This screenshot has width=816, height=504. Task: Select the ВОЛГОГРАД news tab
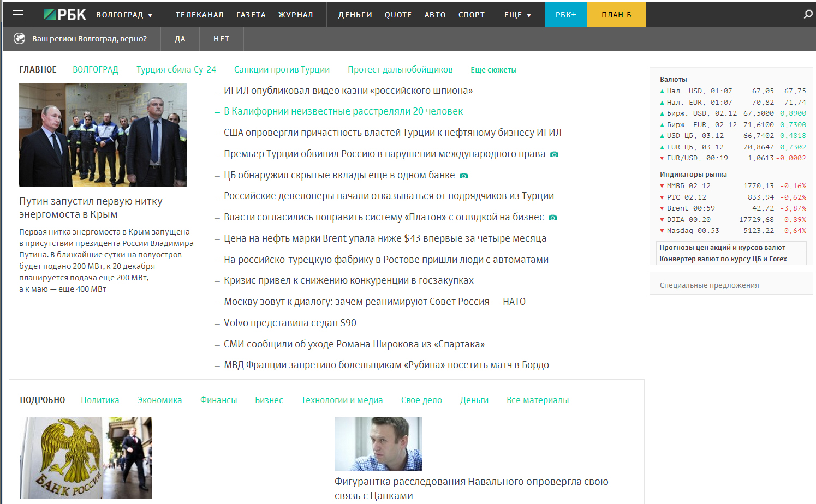(96, 70)
